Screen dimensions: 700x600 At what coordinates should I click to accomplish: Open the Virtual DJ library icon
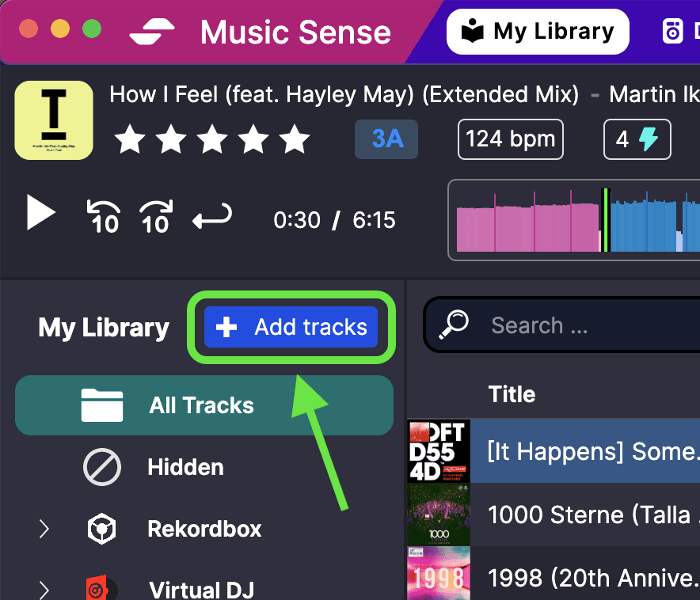(x=101, y=589)
